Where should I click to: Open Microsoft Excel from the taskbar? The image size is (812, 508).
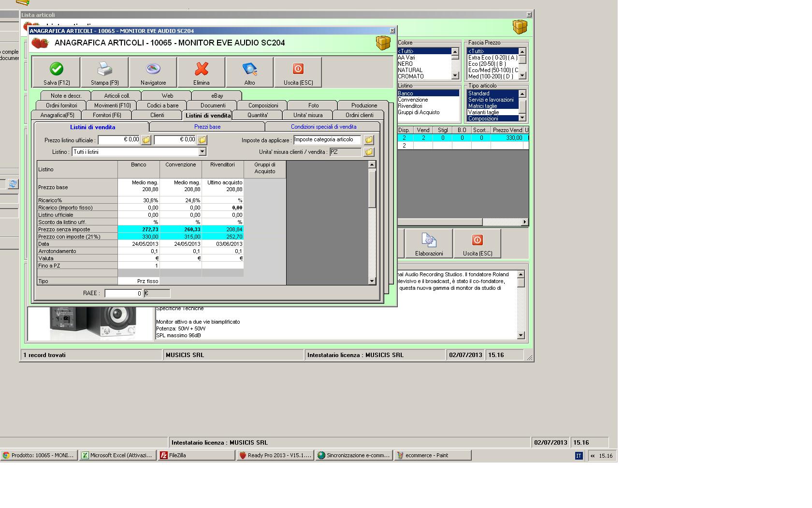[x=118, y=455]
